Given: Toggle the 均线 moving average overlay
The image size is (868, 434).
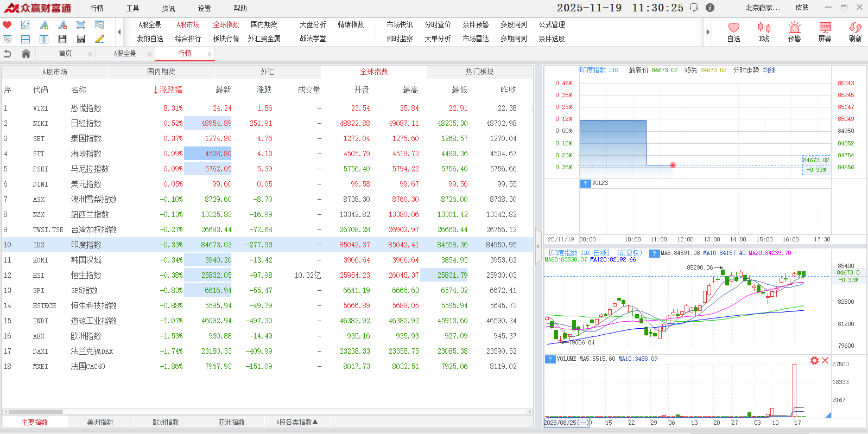Looking at the screenshot, I should (769, 71).
